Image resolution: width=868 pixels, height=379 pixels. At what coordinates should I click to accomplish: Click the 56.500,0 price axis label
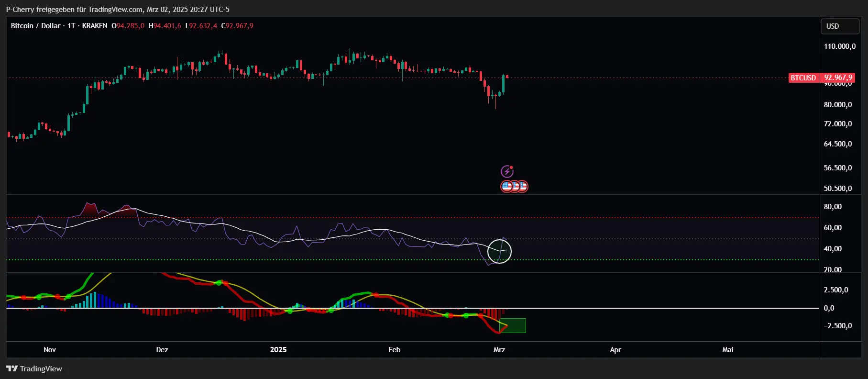(x=838, y=168)
